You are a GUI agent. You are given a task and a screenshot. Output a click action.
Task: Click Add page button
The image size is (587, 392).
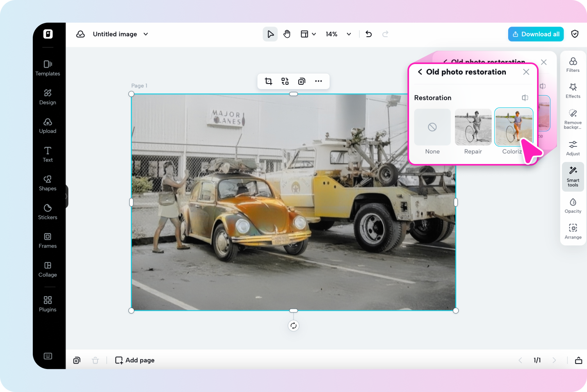tap(135, 360)
